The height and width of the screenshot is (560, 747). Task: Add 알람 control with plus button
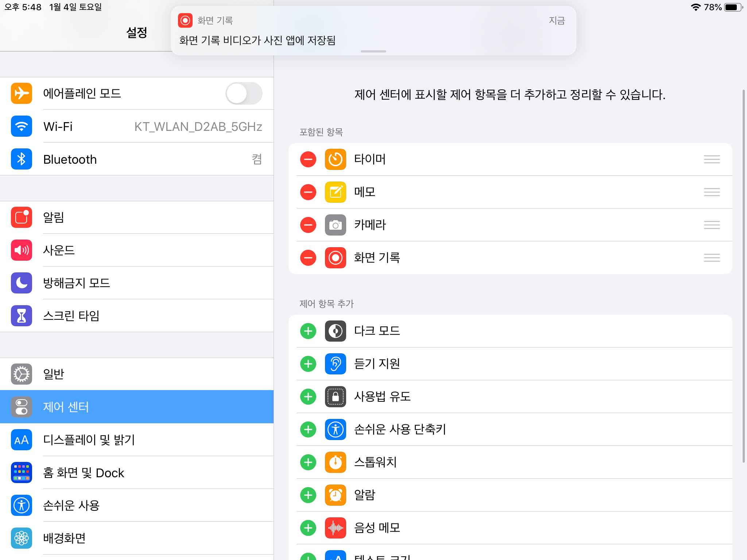(308, 495)
